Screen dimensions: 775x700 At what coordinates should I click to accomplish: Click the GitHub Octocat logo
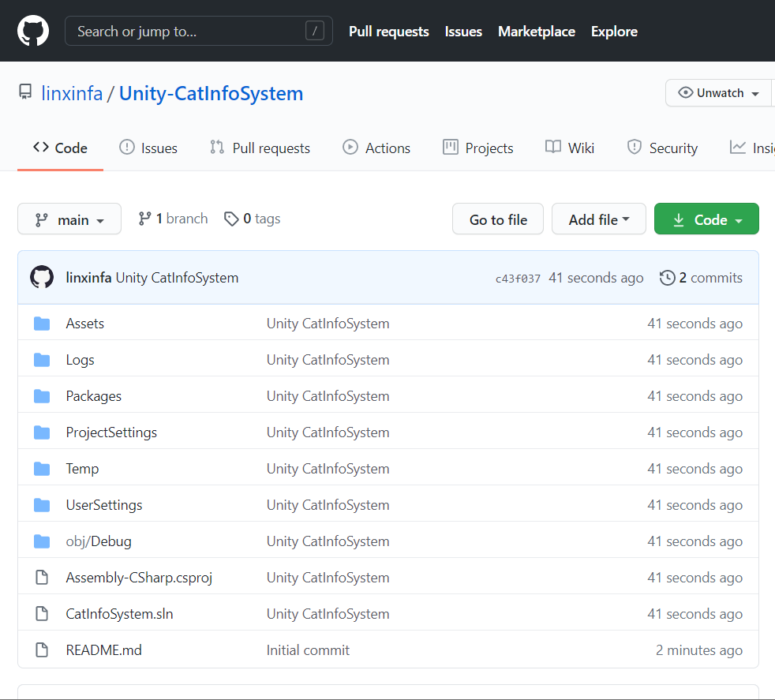point(33,31)
